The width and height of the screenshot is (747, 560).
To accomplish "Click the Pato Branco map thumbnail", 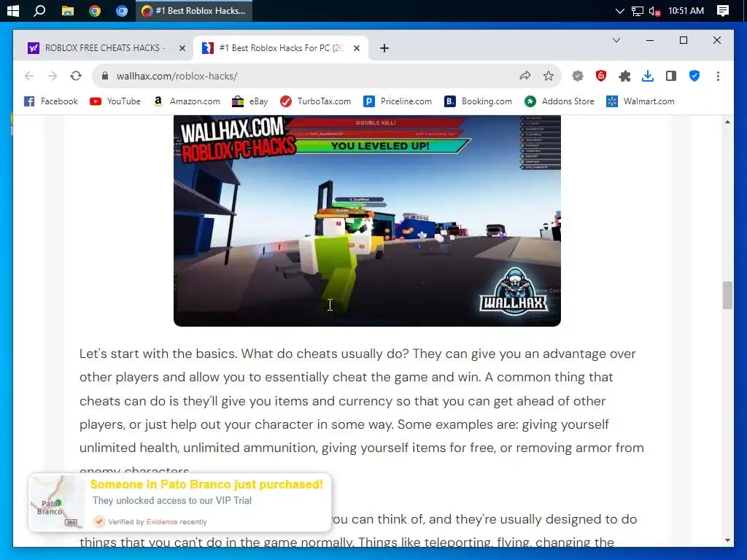I will click(x=57, y=502).
